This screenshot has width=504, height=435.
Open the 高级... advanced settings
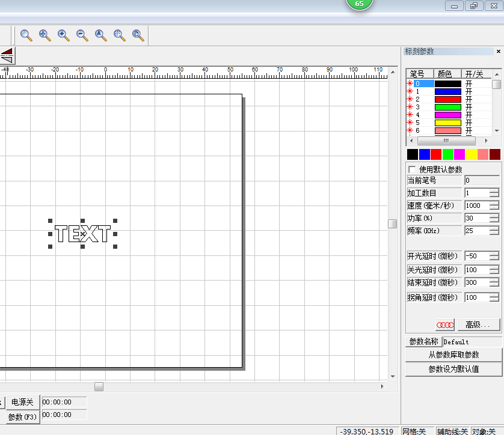[479, 325]
